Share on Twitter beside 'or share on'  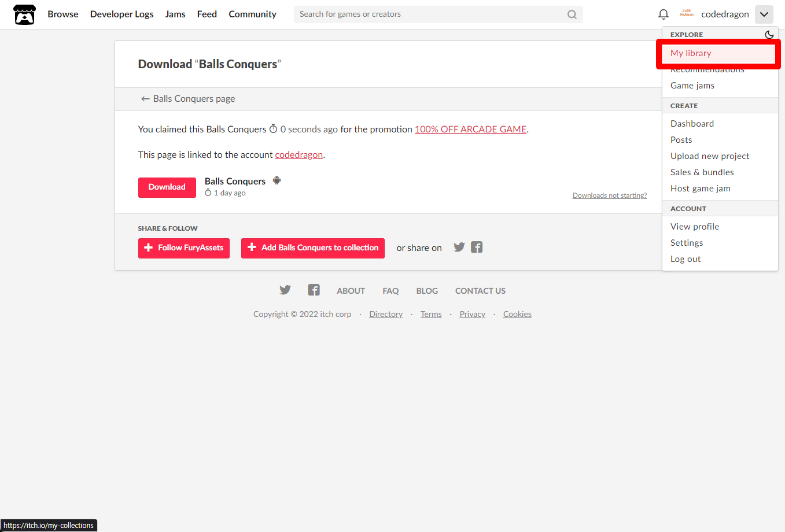pyautogui.click(x=459, y=247)
